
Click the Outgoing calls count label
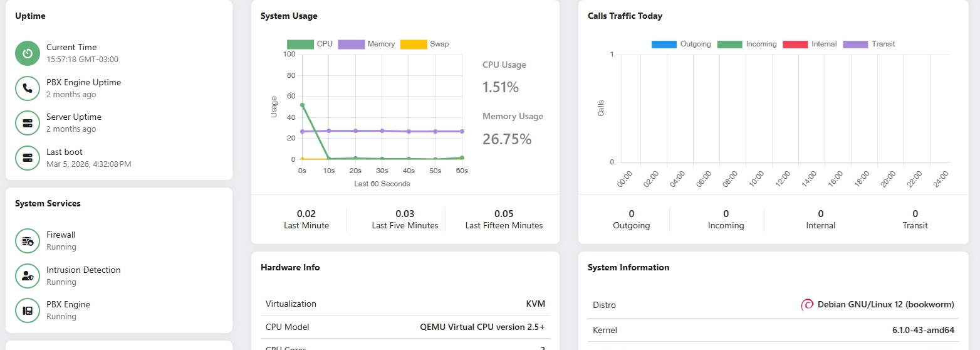pyautogui.click(x=631, y=225)
